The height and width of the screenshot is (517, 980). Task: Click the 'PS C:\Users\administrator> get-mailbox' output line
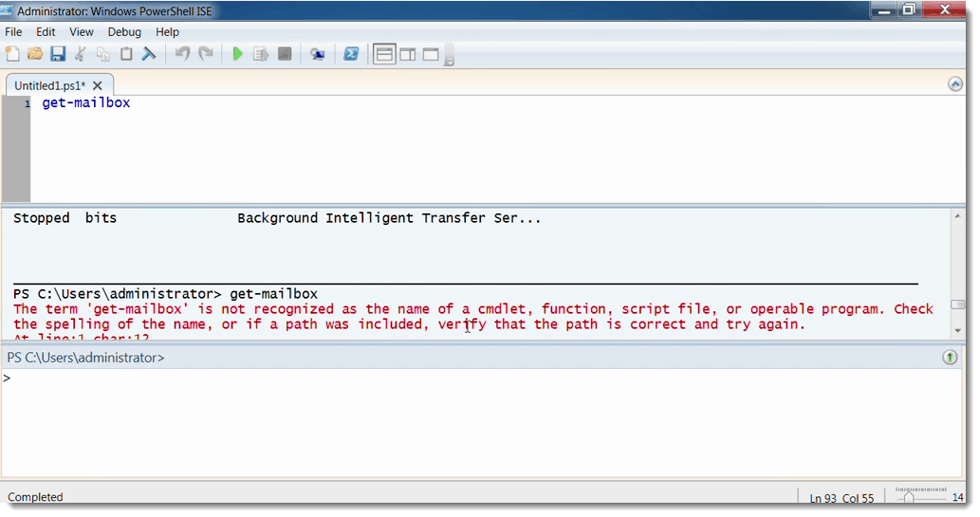pos(166,294)
